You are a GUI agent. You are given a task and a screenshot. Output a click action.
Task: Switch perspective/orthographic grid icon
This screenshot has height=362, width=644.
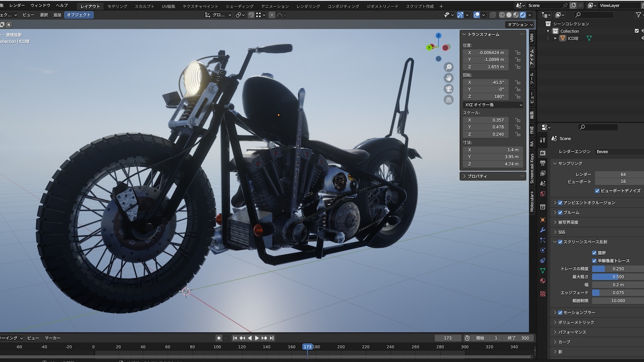click(449, 100)
